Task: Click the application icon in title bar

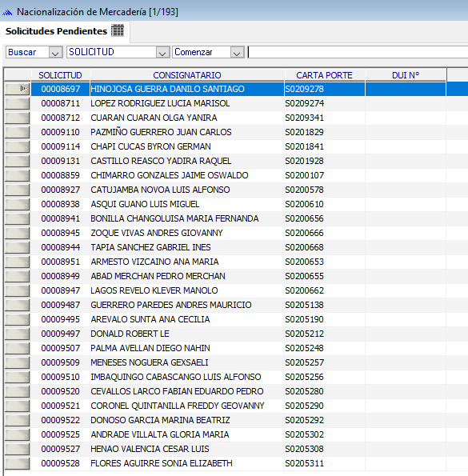Action: [x=7, y=12]
